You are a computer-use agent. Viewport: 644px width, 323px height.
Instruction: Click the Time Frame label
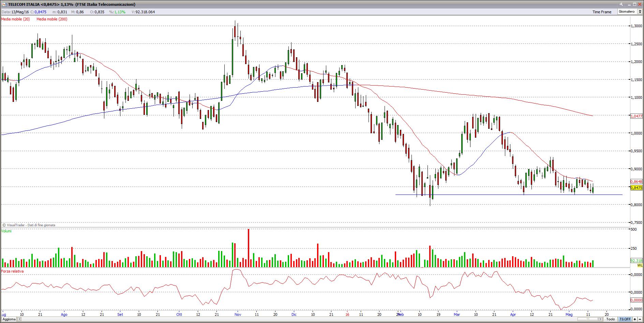(x=602, y=12)
